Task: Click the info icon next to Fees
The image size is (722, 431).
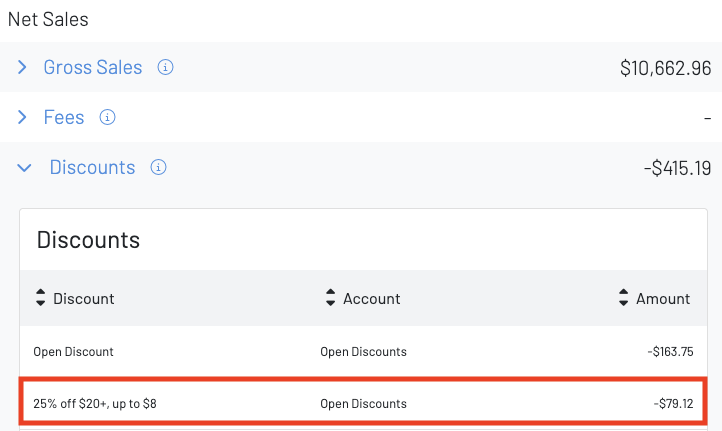Action: coord(108,118)
